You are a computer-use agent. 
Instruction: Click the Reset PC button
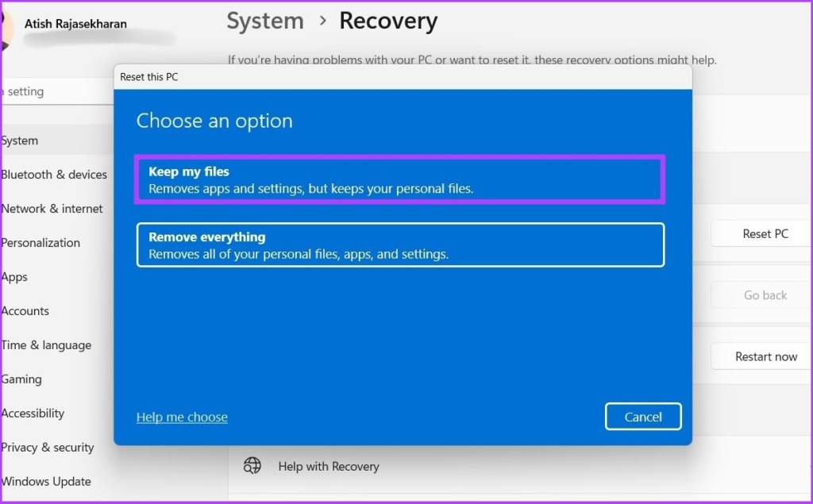765,234
